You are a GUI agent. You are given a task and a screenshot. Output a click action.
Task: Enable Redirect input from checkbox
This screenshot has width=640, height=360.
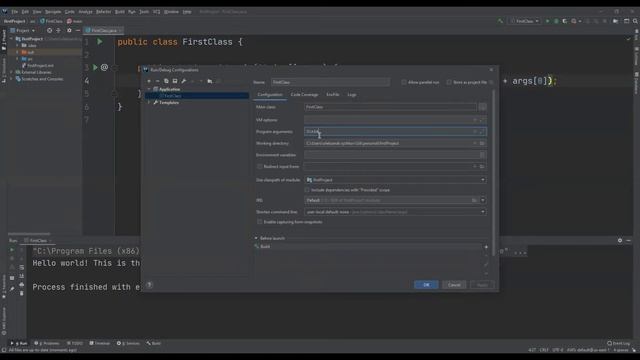(260, 167)
